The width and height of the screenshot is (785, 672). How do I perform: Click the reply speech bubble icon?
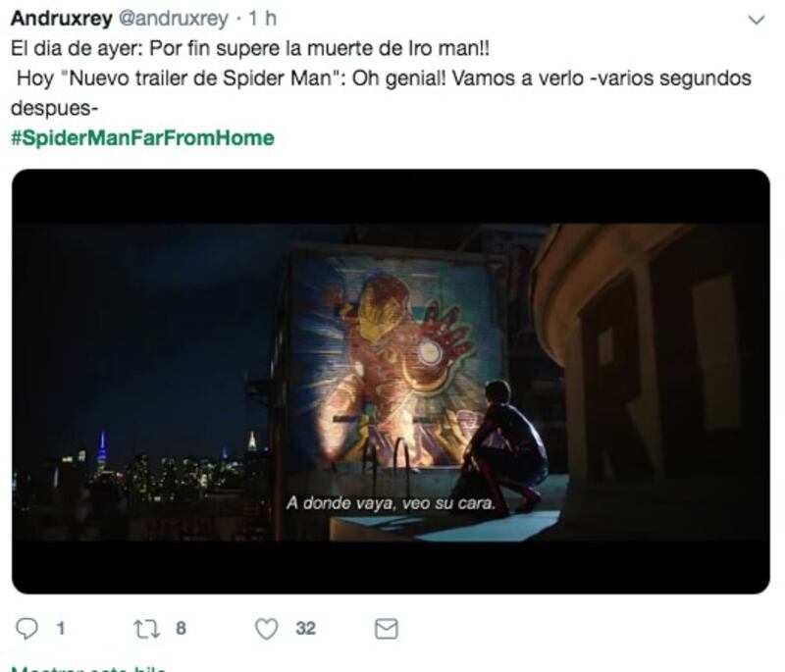(x=26, y=629)
